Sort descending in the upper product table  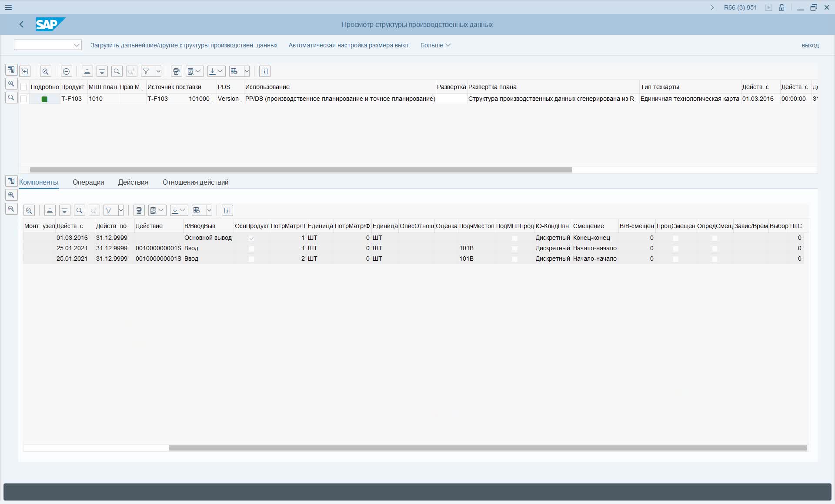click(x=102, y=71)
